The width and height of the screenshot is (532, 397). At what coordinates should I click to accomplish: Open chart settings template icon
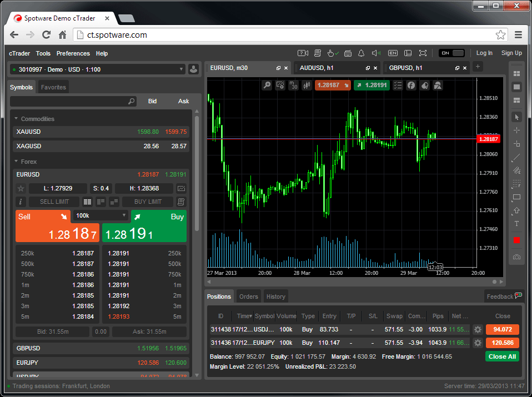coord(280,85)
